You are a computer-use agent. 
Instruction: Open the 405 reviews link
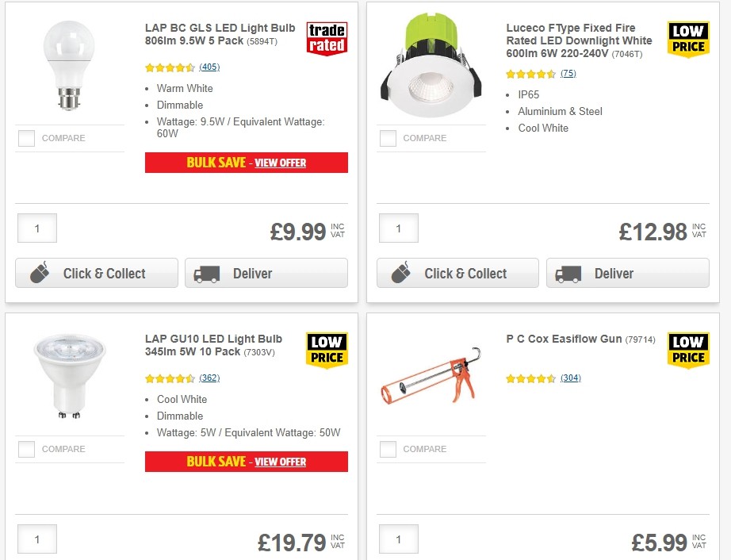[209, 67]
